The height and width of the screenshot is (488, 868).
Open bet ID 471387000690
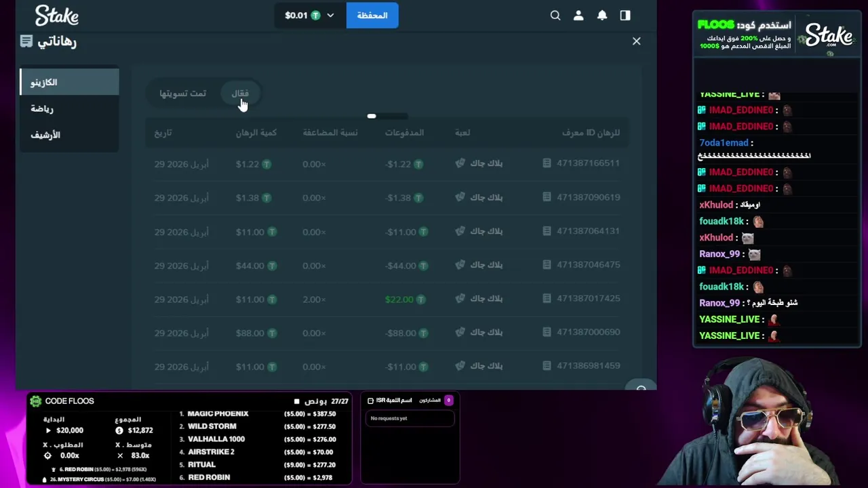pyautogui.click(x=588, y=332)
